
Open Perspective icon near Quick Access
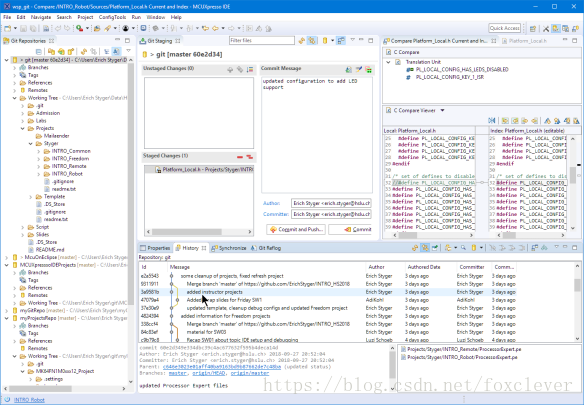(533, 28)
